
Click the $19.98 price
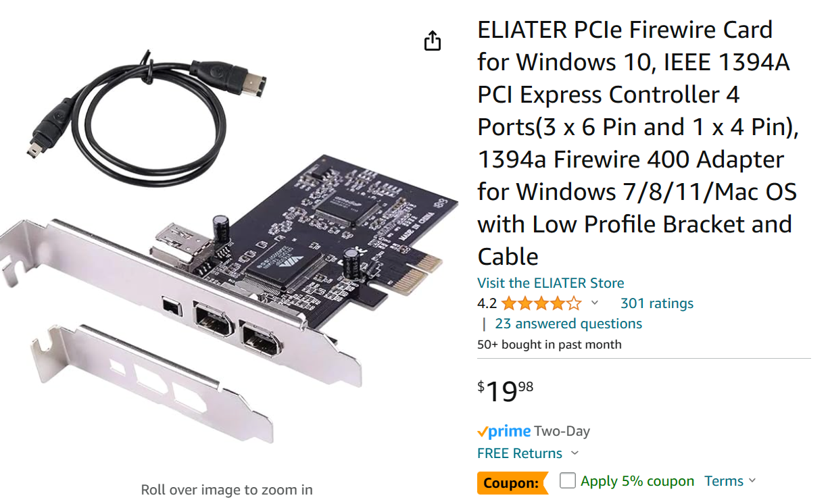point(506,390)
